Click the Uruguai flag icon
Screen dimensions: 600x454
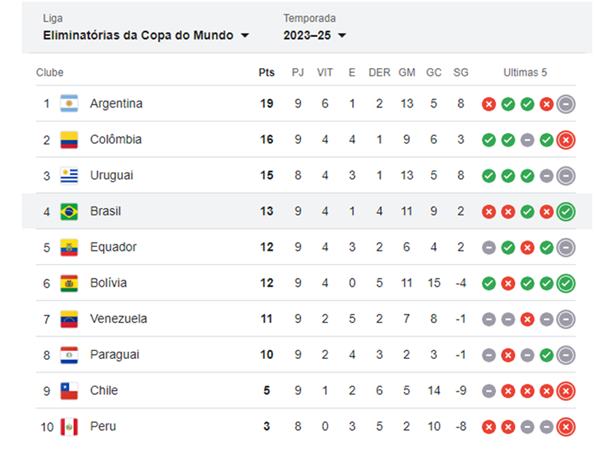tap(69, 176)
